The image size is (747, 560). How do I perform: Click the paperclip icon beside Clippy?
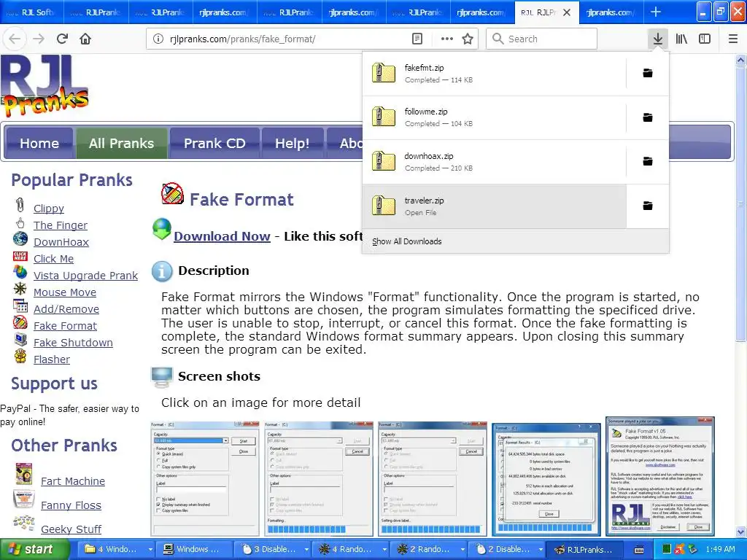point(20,205)
